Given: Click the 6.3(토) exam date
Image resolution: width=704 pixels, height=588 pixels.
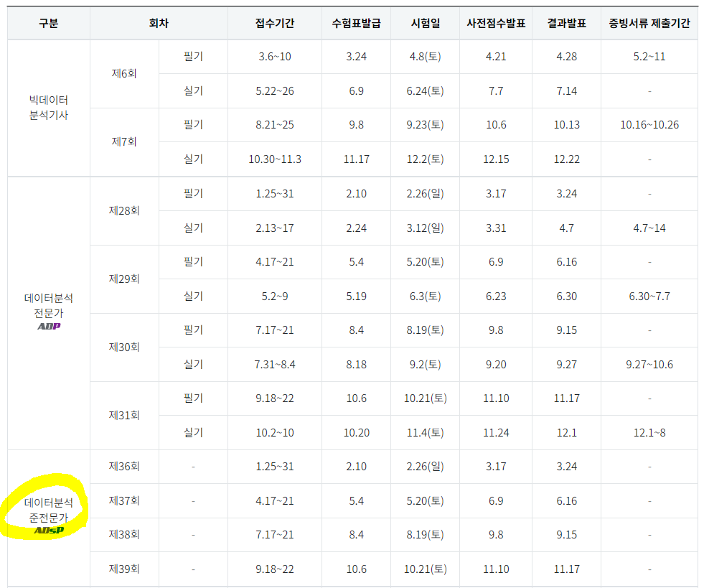Looking at the screenshot, I should click(425, 296).
